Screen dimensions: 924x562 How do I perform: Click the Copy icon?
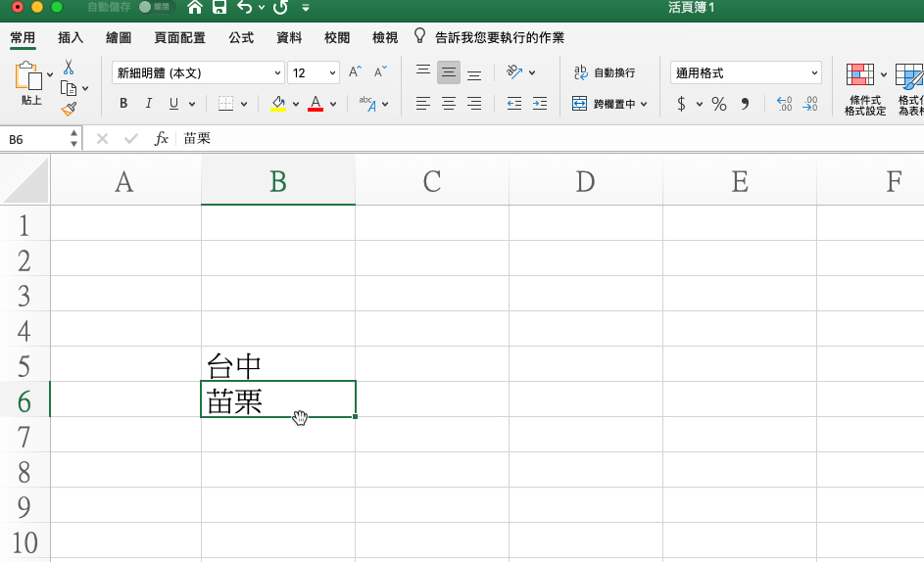coord(69,88)
